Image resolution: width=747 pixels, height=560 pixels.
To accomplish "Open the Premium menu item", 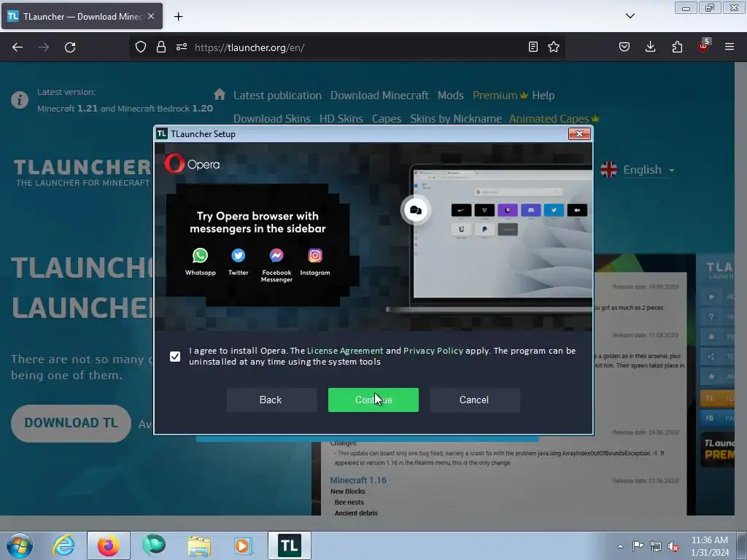I will point(500,96).
